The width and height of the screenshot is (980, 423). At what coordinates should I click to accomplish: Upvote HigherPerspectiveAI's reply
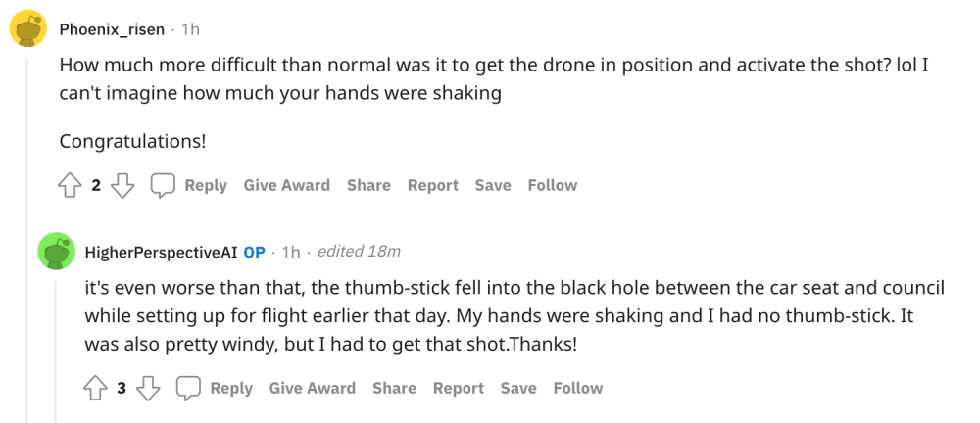[96, 388]
